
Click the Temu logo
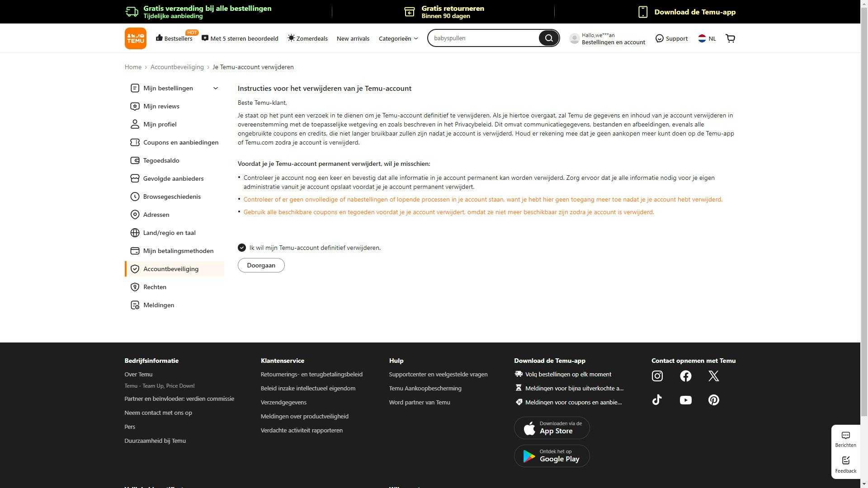click(x=135, y=38)
